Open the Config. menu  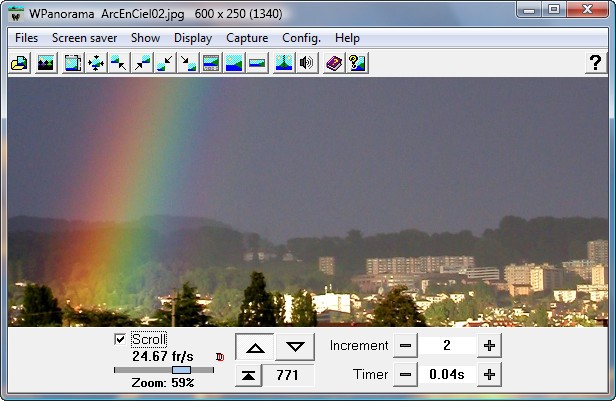pos(301,38)
